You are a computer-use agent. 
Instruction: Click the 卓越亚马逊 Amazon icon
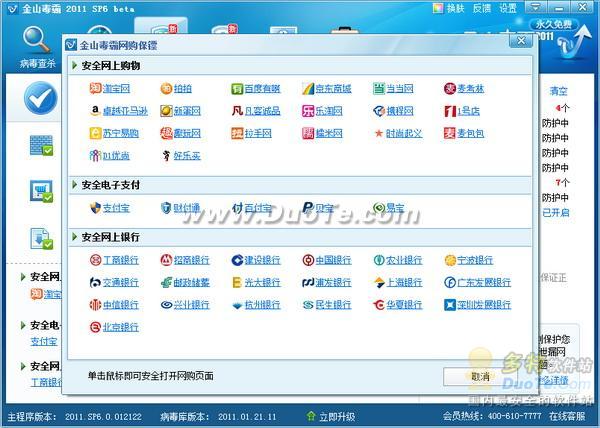pyautogui.click(x=95, y=111)
